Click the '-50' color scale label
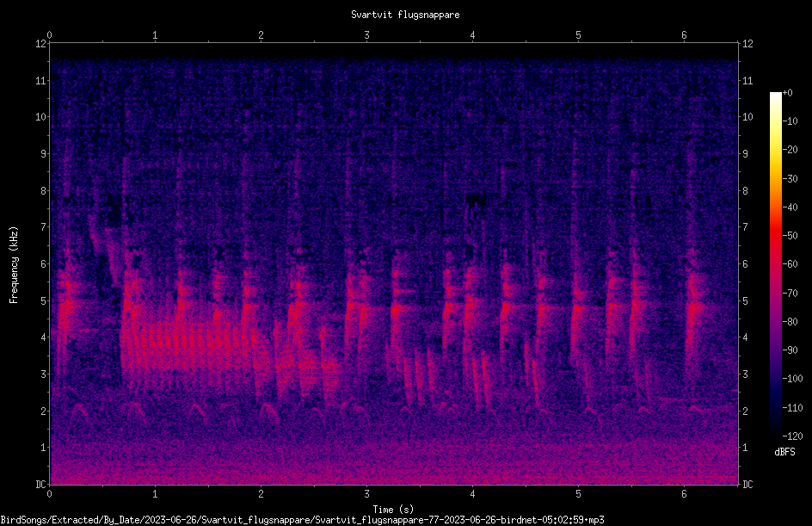Image resolution: width=812 pixels, height=526 pixels. pyautogui.click(x=790, y=236)
